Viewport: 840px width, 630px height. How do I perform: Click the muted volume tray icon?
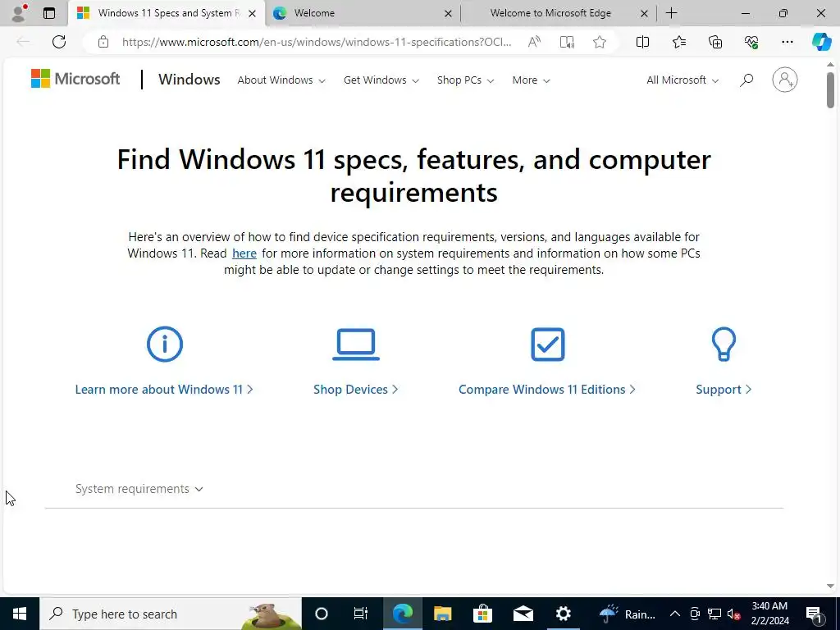click(734, 614)
